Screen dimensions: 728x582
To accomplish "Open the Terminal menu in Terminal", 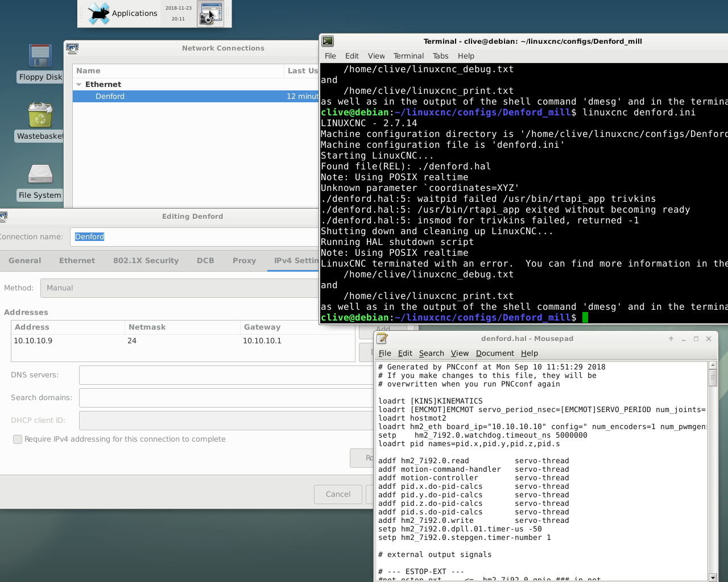I will (x=409, y=56).
